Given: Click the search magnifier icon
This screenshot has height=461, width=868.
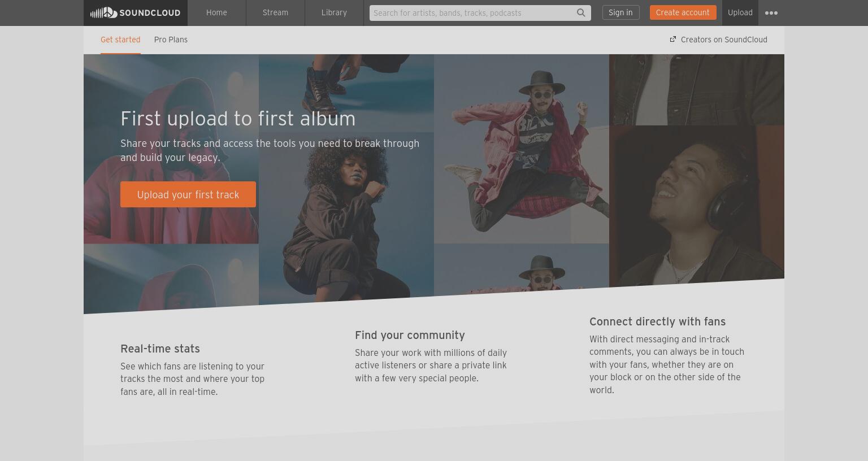Looking at the screenshot, I should coord(581,12).
